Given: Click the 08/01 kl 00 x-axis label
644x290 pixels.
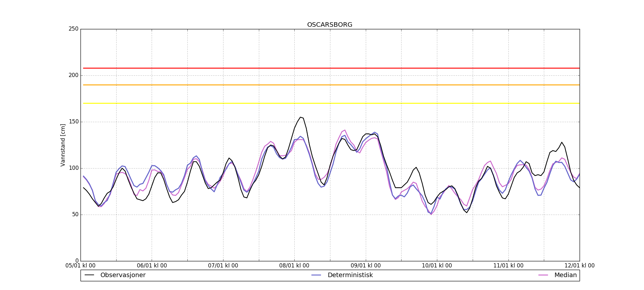Looking at the screenshot, I should point(294,266).
